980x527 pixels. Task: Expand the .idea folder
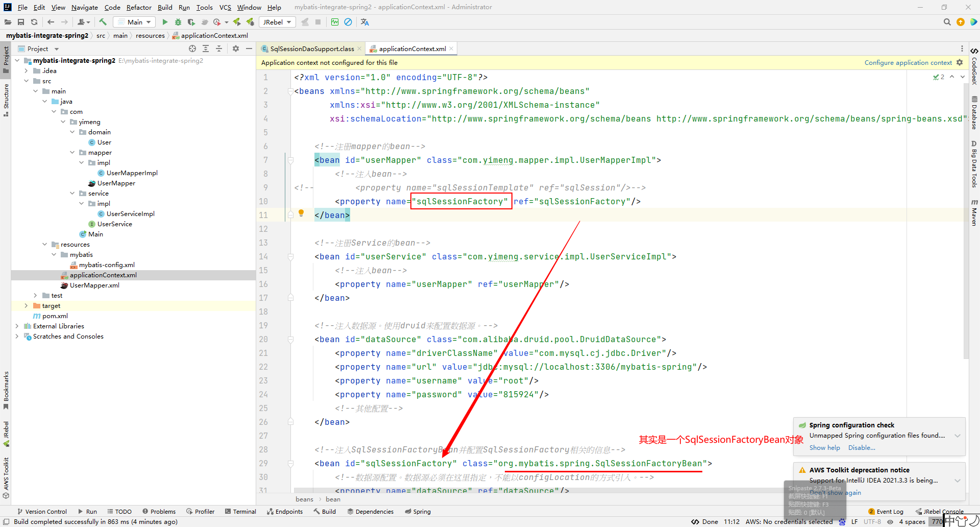(x=26, y=70)
